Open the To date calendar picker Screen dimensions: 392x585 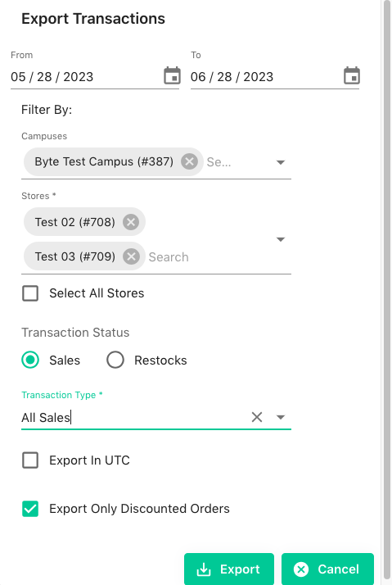352,75
